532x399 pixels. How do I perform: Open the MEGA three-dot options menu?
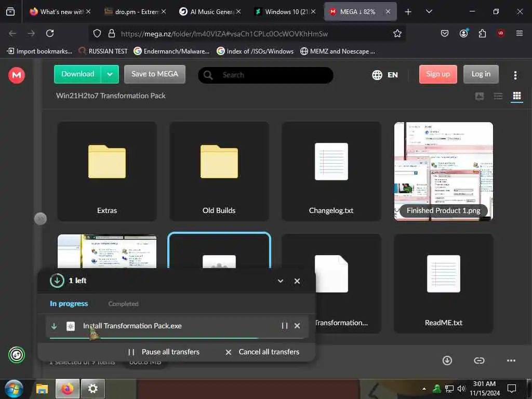click(x=515, y=75)
